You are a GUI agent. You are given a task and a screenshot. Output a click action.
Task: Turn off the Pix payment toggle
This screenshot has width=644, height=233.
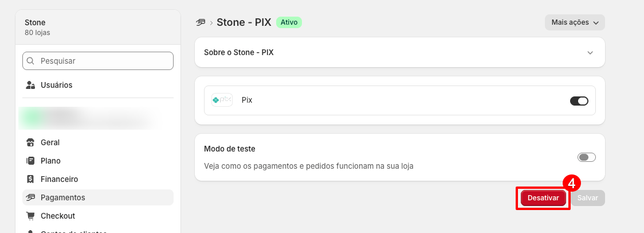click(579, 101)
